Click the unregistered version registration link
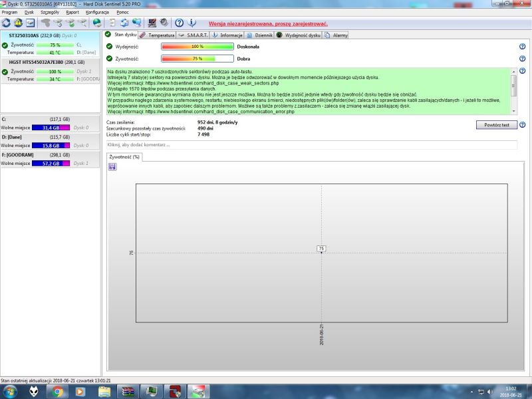The height and width of the screenshot is (399, 532). point(268,24)
